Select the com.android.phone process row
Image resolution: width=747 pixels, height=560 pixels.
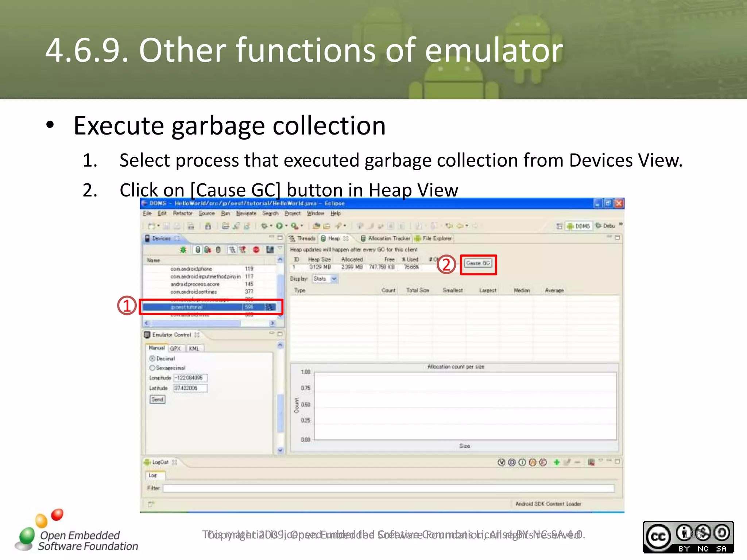pyautogui.click(x=210, y=269)
